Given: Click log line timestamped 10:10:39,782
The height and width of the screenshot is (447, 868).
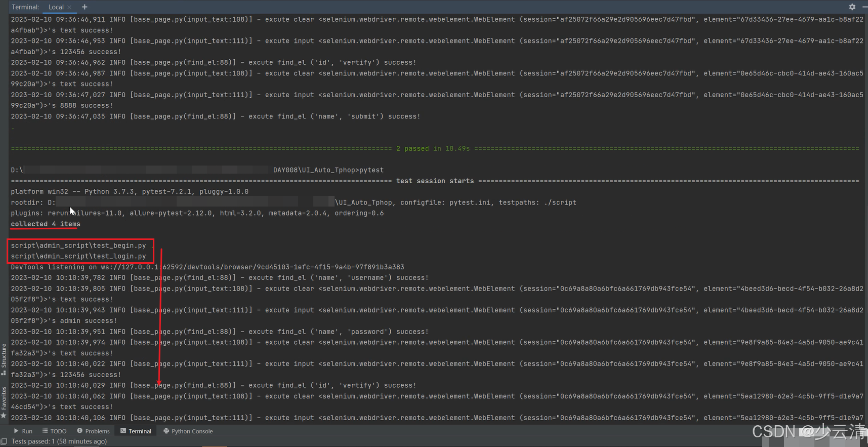Looking at the screenshot, I should (x=220, y=277).
